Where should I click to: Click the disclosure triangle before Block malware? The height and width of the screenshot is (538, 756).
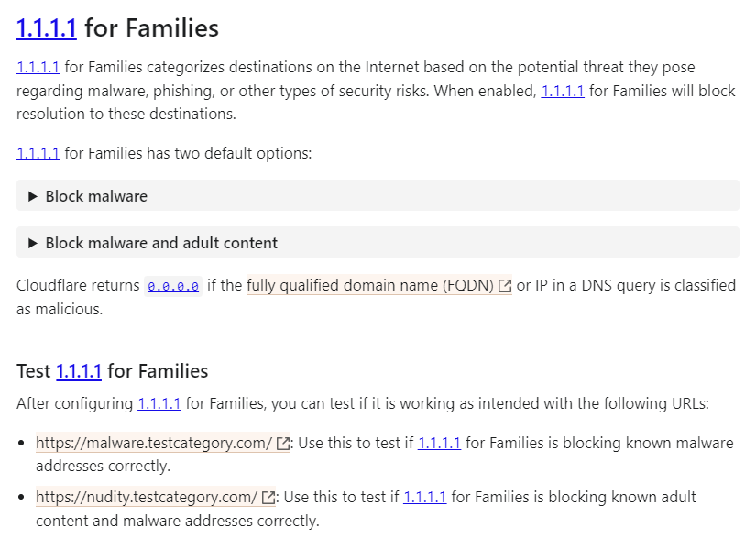pos(33,195)
